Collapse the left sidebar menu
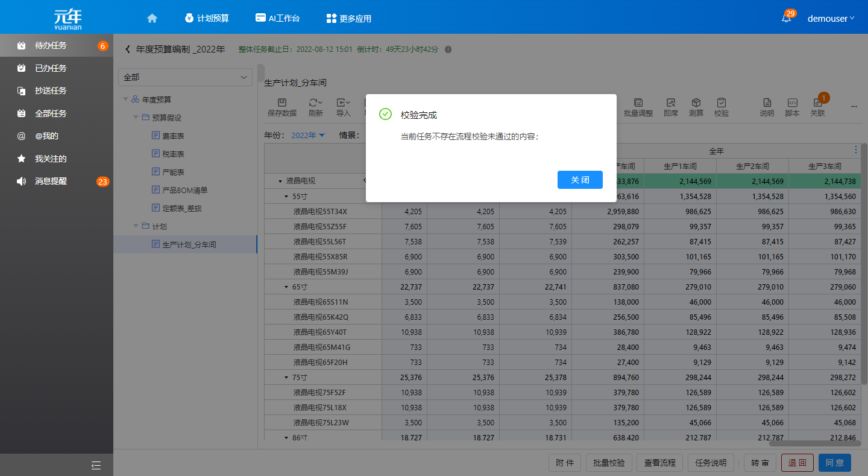This screenshot has height=476, width=868. (96, 465)
